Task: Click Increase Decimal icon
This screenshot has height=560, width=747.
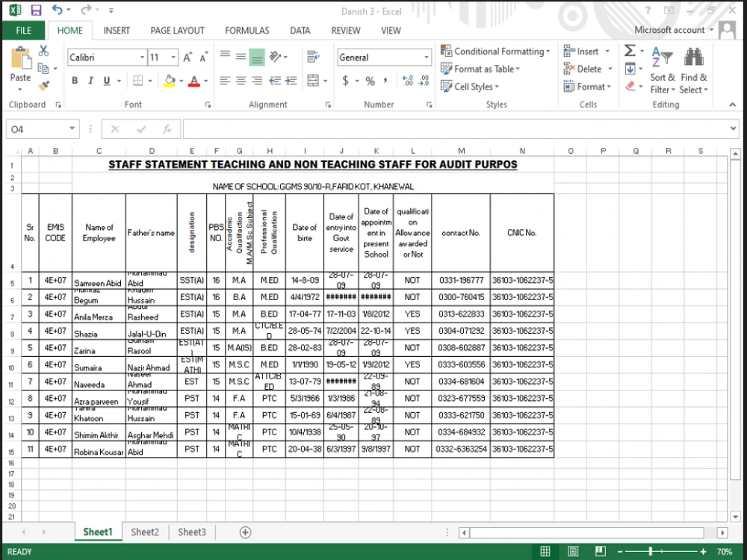Action: click(408, 81)
